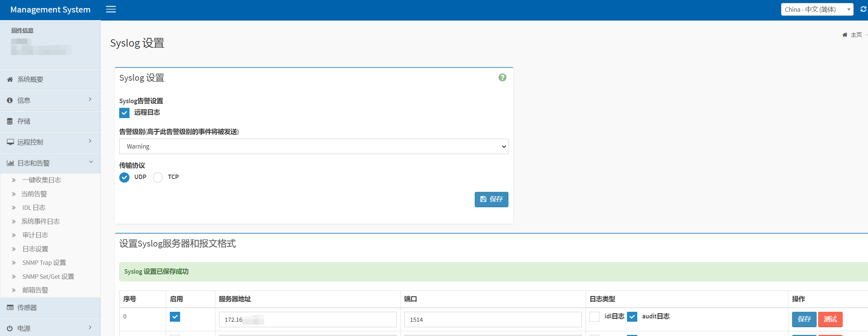Screen dimensions: 868x336
Task: Click the 传感器 sensor icon in sidebar
Action: point(10,307)
